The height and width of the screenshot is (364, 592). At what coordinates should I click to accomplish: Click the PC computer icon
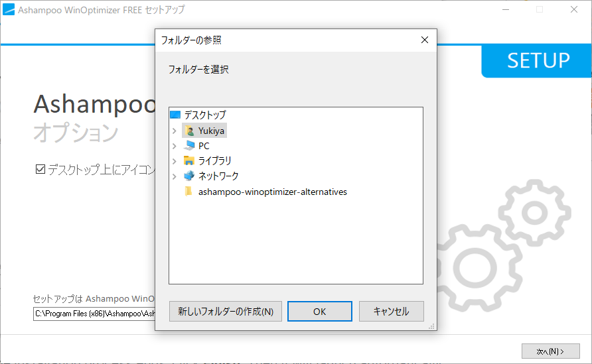pos(190,146)
